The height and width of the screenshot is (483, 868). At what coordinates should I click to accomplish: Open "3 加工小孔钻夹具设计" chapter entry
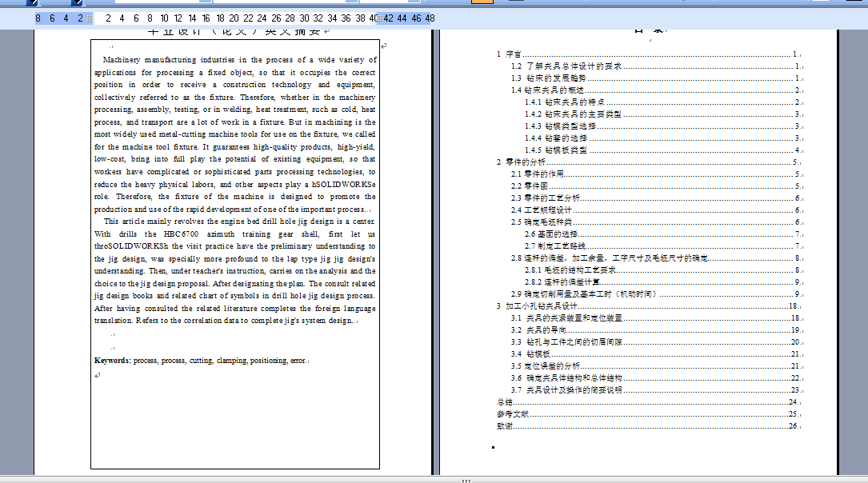(648, 306)
